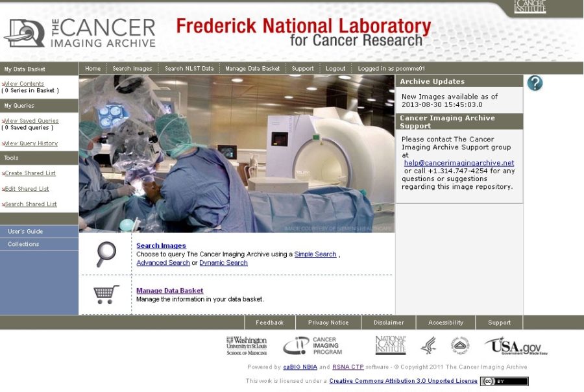The image size is (584, 392).
Task: Open the Advanced Search link
Action: 163,263
